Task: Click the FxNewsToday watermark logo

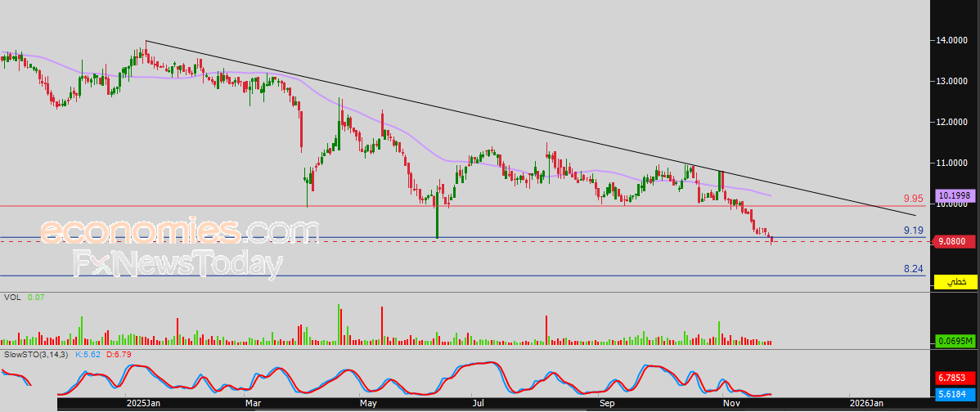Action: [178, 264]
